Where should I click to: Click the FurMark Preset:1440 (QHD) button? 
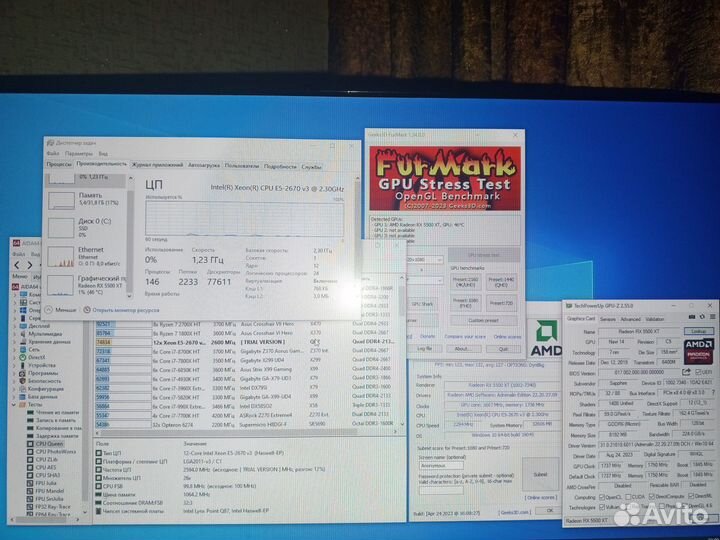pos(501,282)
